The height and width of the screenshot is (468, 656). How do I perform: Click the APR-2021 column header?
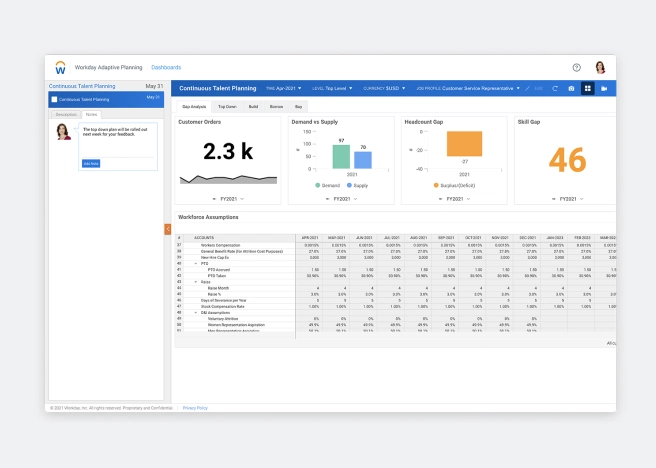pos(310,238)
